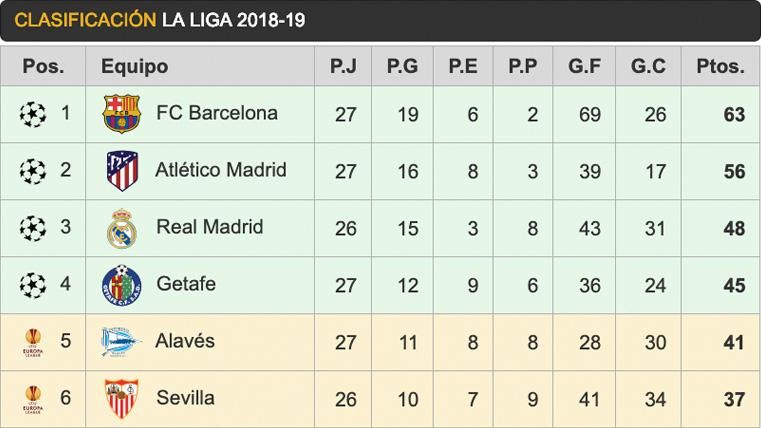The width and height of the screenshot is (761, 428).
Task: Select the Ptos. column header
Action: [720, 67]
